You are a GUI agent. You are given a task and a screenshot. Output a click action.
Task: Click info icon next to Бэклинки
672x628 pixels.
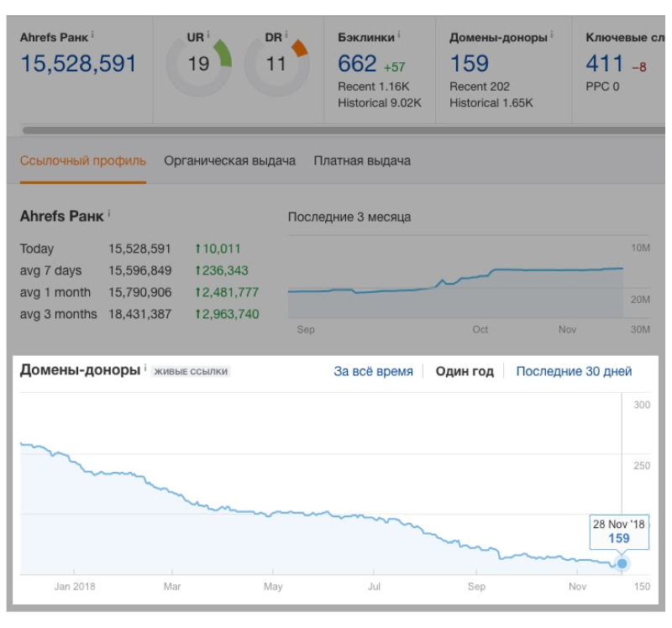pos(398,35)
